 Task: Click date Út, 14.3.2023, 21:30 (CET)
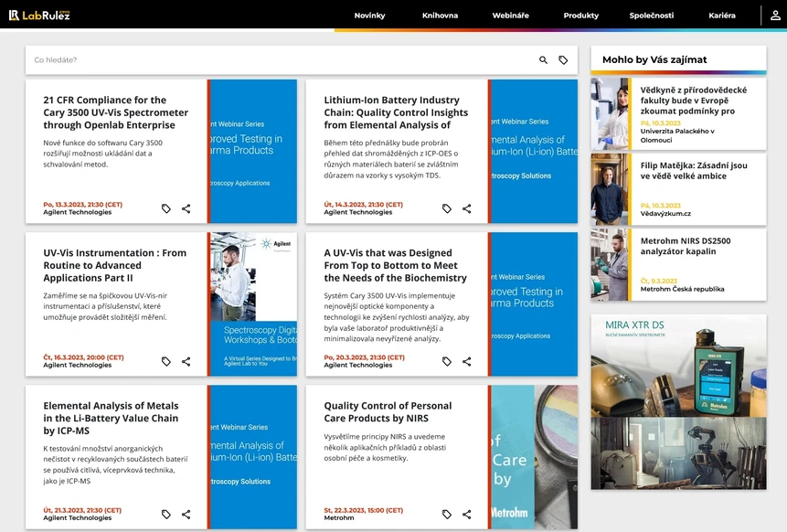(x=364, y=204)
